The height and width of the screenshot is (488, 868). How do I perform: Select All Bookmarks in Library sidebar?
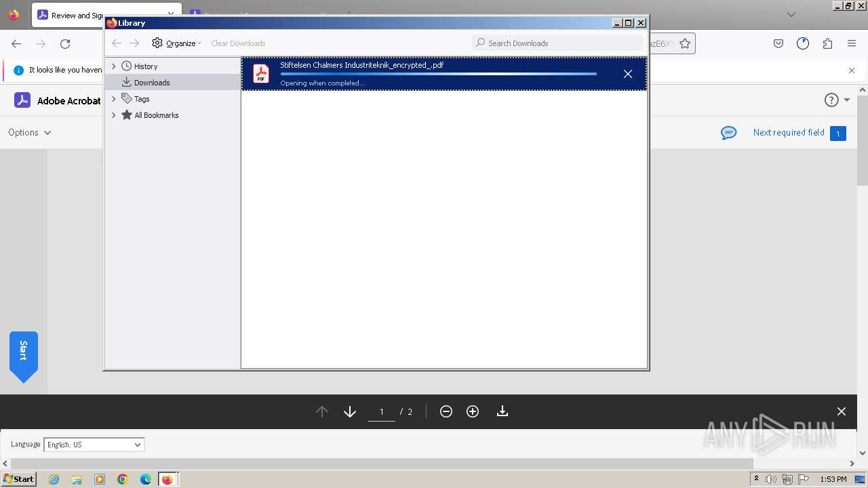(156, 115)
